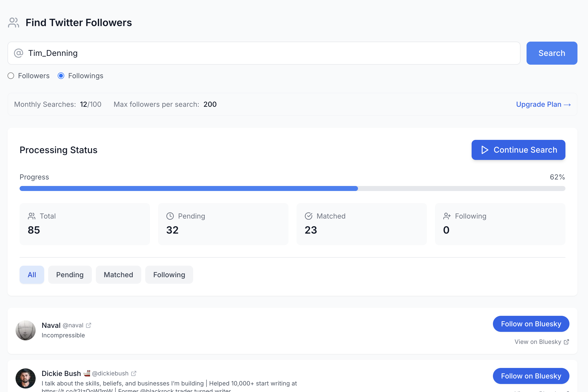Click the checkmark icon on Matched card

309,216
